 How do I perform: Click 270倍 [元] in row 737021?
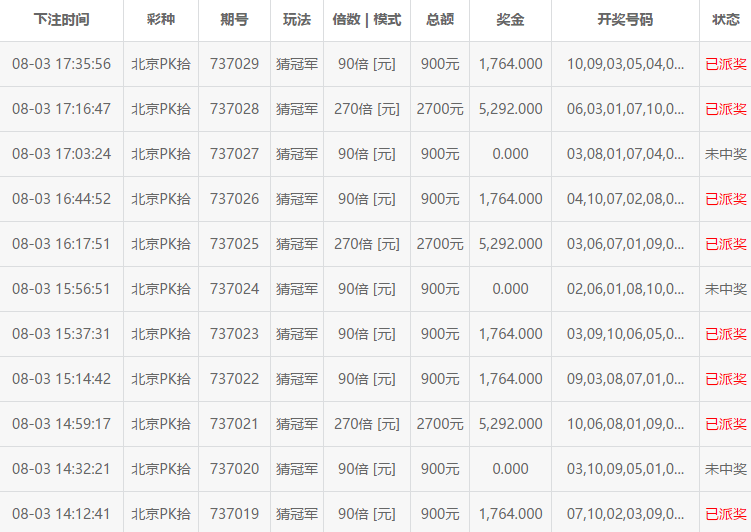[x=367, y=424]
